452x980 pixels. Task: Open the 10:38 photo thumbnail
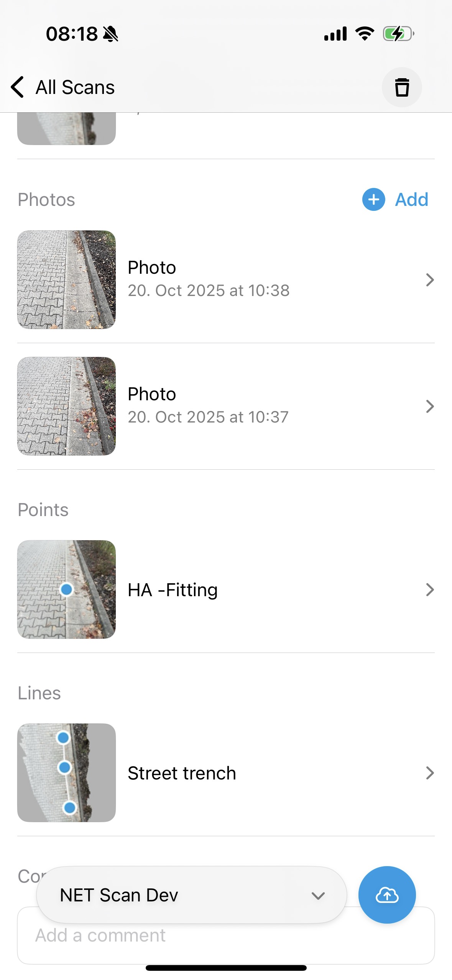[x=66, y=280]
